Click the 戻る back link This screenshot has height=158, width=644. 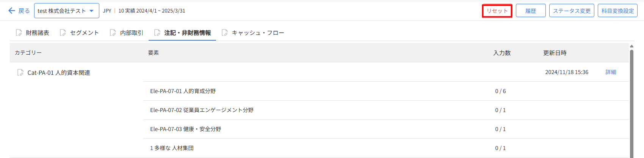coord(24,11)
